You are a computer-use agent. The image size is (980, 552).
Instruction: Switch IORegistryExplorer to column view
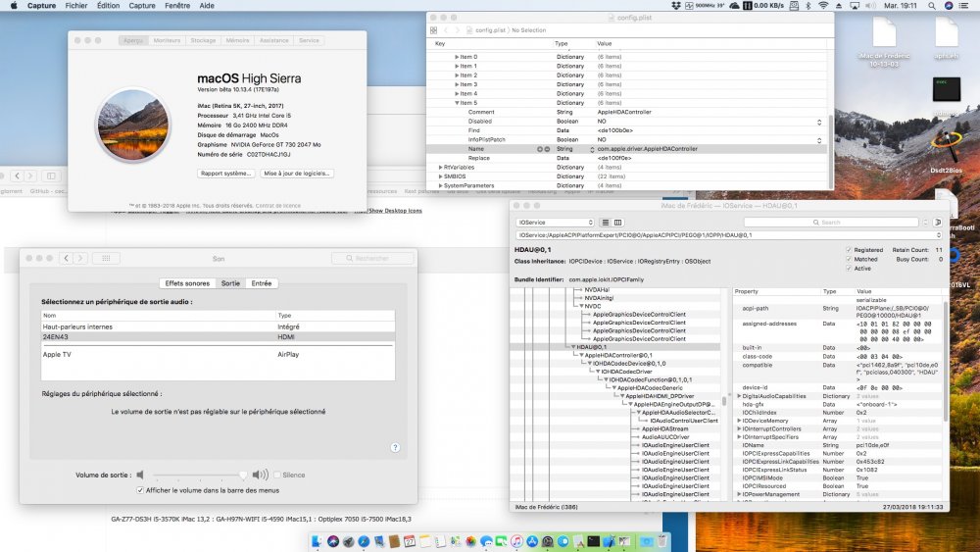[x=617, y=223]
